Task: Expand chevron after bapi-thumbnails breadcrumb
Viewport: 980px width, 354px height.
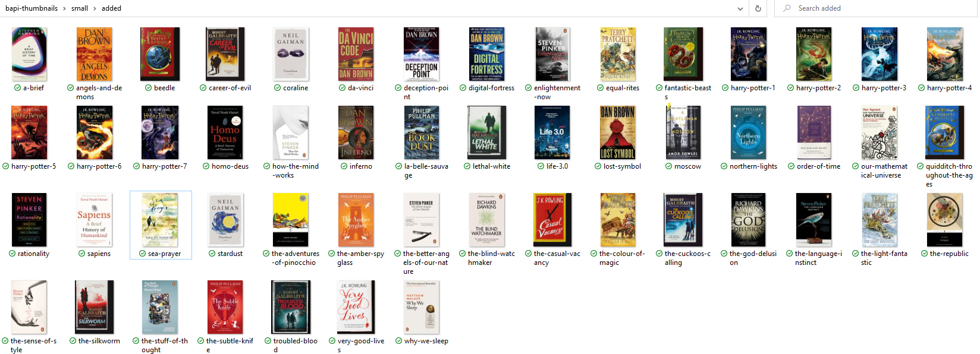Action: 64,8
